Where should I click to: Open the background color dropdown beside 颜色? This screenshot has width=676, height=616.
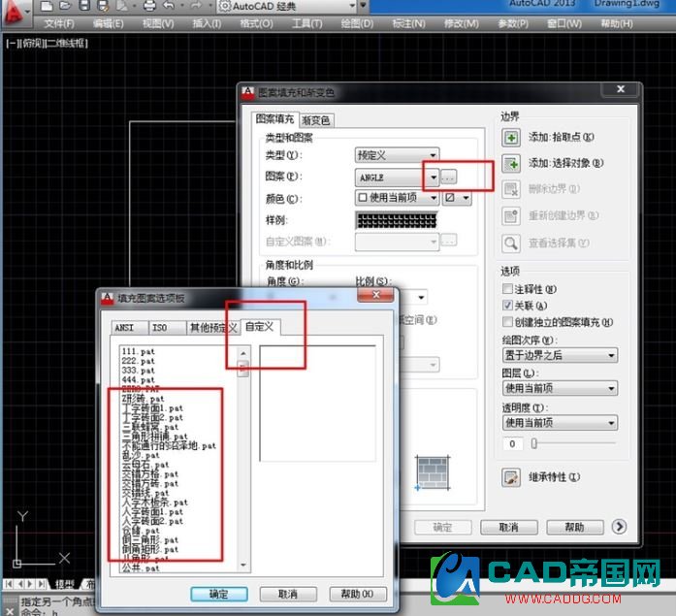(x=456, y=198)
